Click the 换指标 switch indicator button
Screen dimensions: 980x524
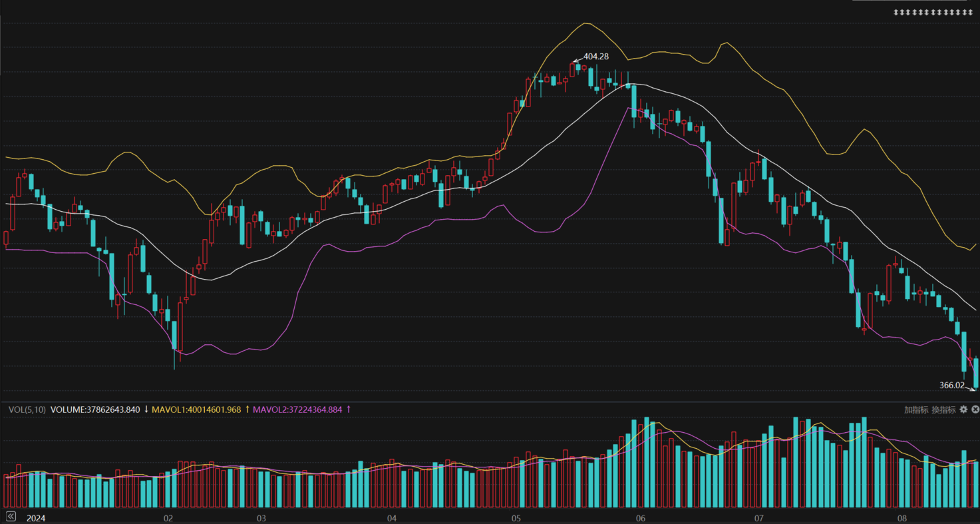tap(943, 409)
